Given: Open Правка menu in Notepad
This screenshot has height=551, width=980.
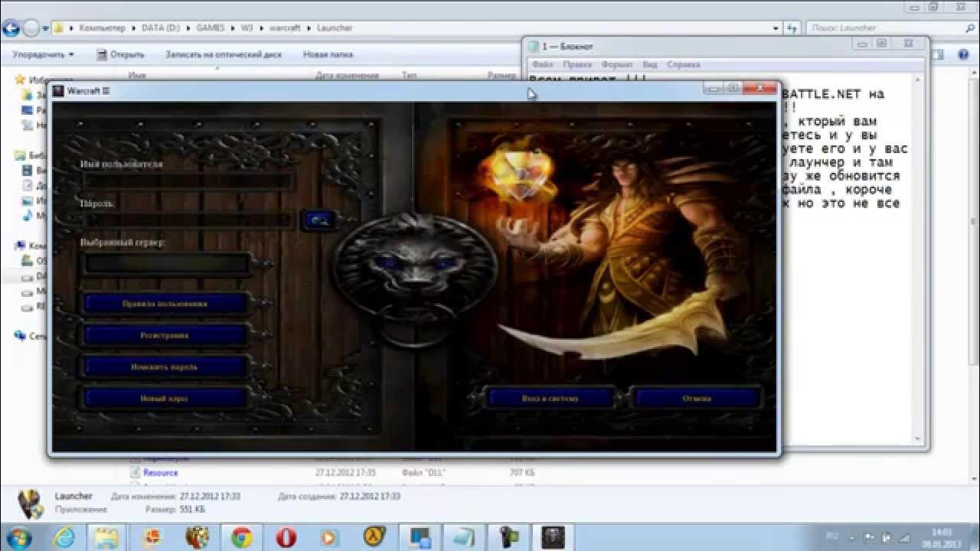Looking at the screenshot, I should [x=578, y=65].
